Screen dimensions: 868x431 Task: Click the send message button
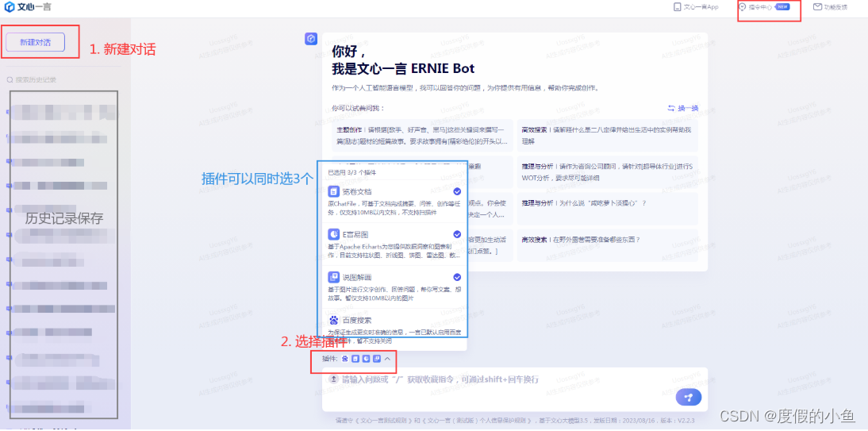pyautogui.click(x=689, y=397)
